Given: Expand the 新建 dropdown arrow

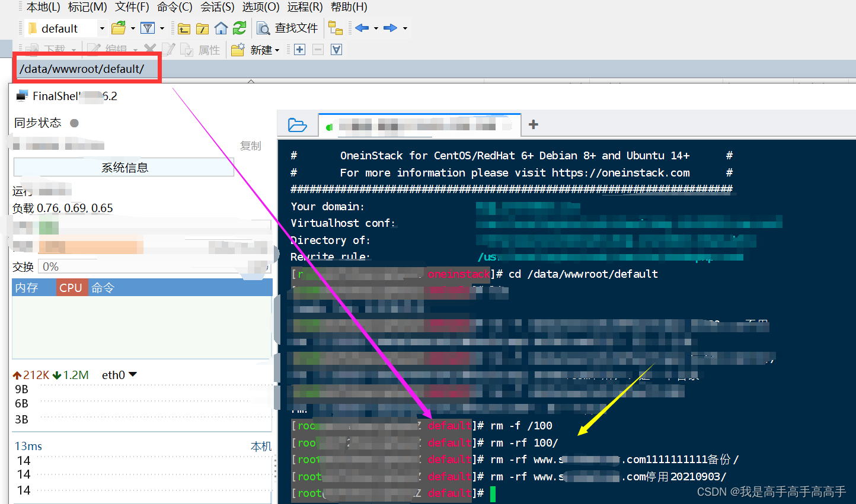Looking at the screenshot, I should click(x=277, y=50).
